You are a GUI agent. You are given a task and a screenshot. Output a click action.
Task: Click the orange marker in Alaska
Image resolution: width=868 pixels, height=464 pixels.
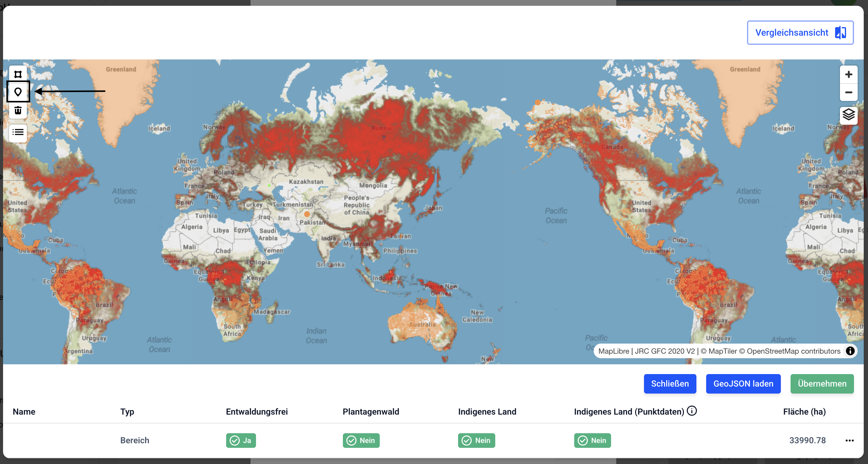[538, 102]
